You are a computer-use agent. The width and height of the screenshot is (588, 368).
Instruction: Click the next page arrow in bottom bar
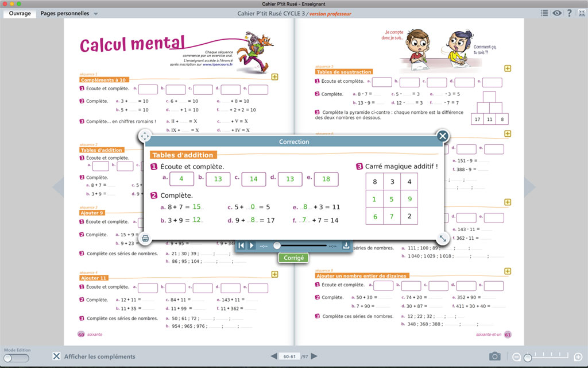tap(314, 356)
